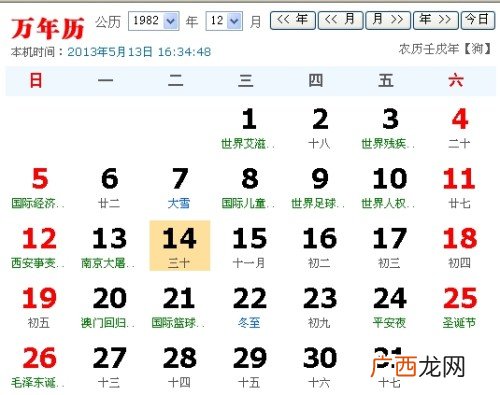500x395 pixels.
Task: Select date 24 平安夜
Action: click(x=389, y=307)
